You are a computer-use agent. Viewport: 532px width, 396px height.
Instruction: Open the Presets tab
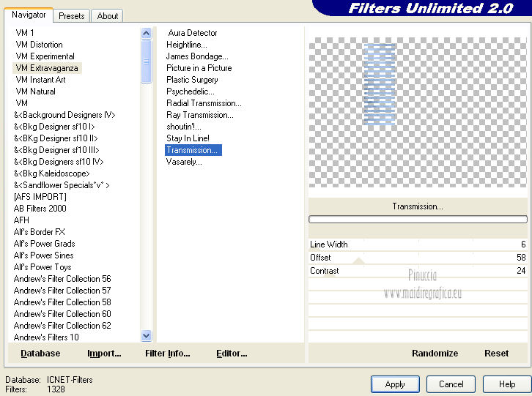tap(71, 16)
